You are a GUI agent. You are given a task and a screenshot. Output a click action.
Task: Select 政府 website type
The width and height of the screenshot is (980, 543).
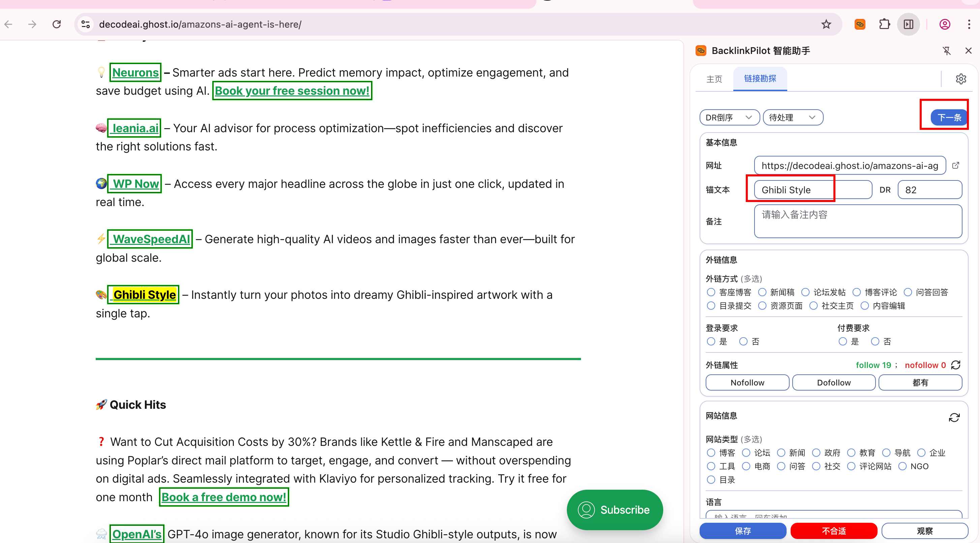pos(816,453)
